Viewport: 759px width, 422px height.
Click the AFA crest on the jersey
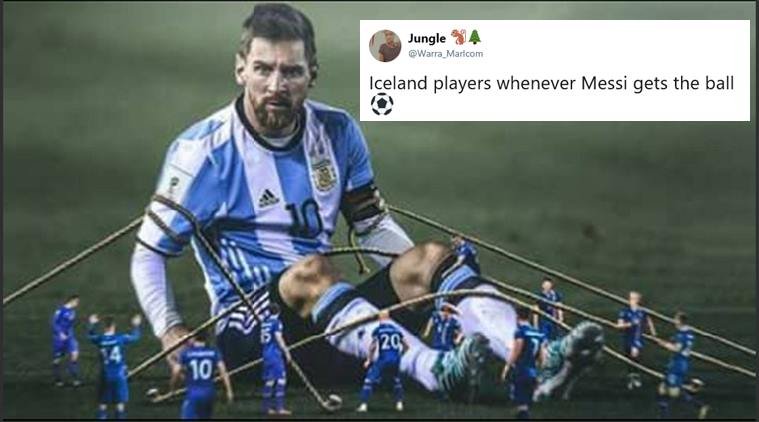[324, 173]
